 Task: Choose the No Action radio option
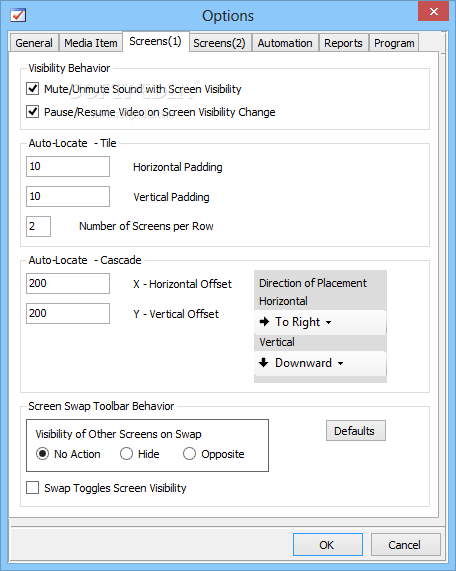(x=43, y=454)
